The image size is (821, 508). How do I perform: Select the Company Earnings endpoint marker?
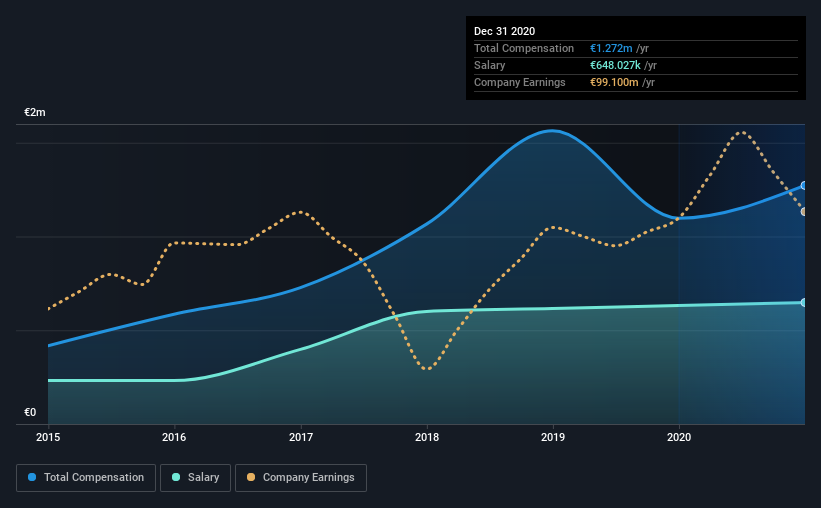804,212
